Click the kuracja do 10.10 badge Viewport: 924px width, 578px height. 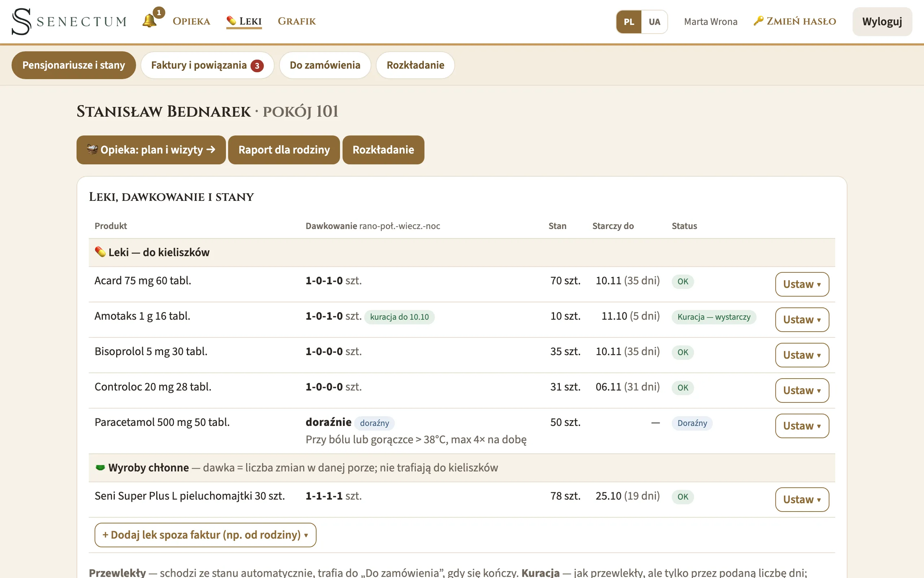tap(400, 317)
